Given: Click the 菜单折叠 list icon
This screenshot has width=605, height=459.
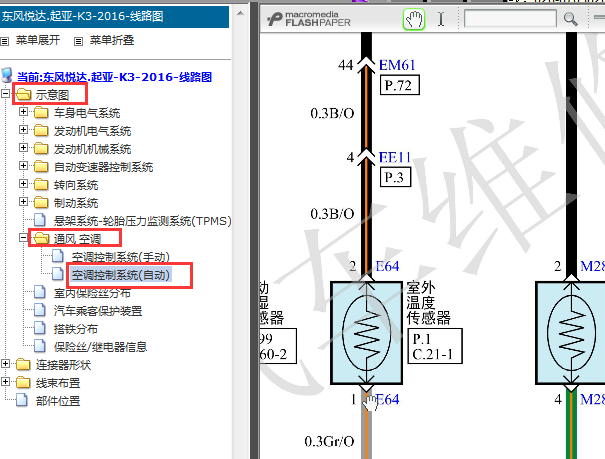Looking at the screenshot, I should [x=78, y=41].
